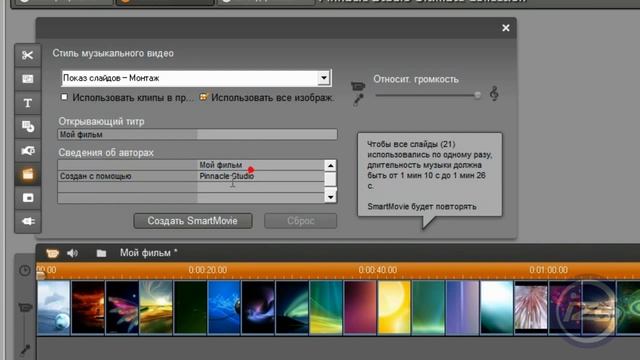
Task: Select the first dolphin clip thumbnail
Action: pyautogui.click(x=54, y=308)
